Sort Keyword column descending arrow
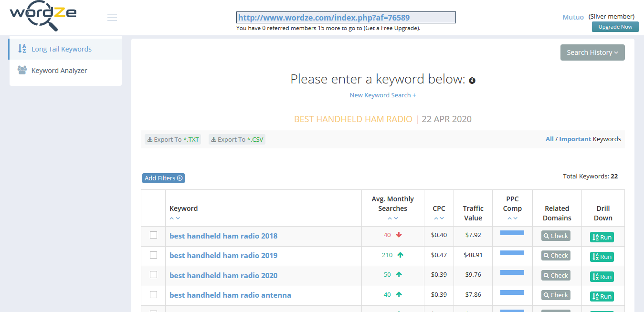644x312 pixels. [178, 218]
